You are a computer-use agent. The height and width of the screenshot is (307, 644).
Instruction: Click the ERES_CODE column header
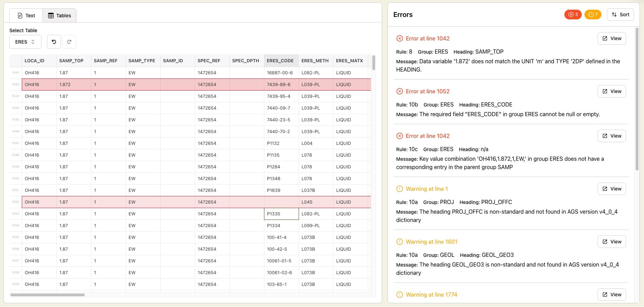(x=281, y=61)
